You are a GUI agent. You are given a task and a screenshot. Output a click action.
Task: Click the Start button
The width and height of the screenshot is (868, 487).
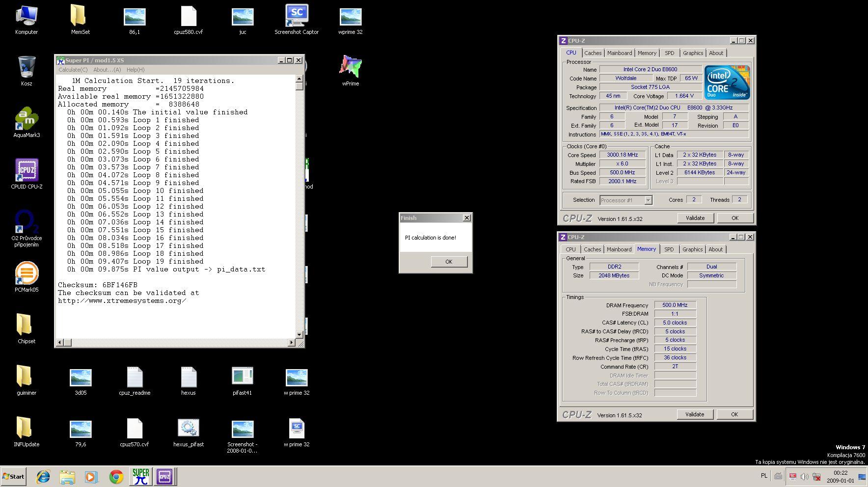[x=13, y=477]
